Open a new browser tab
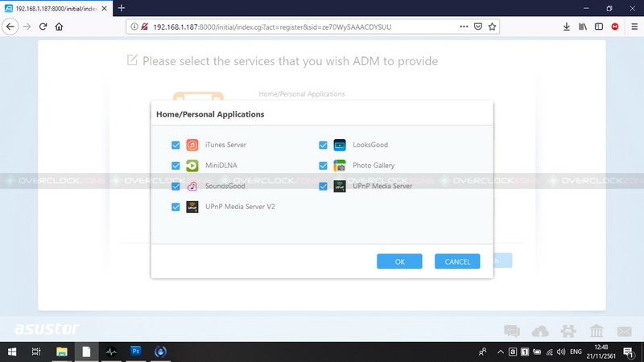 (x=122, y=8)
